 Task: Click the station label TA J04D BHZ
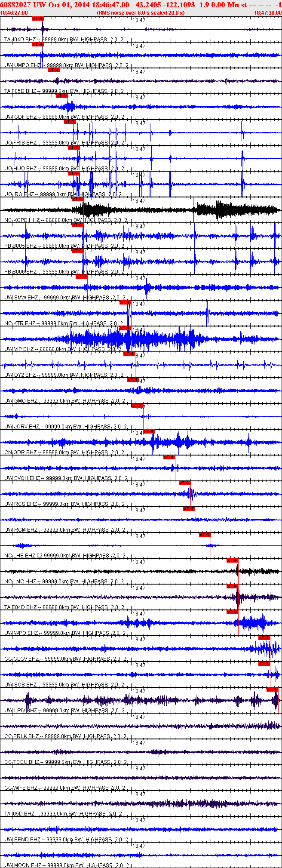(20, 40)
